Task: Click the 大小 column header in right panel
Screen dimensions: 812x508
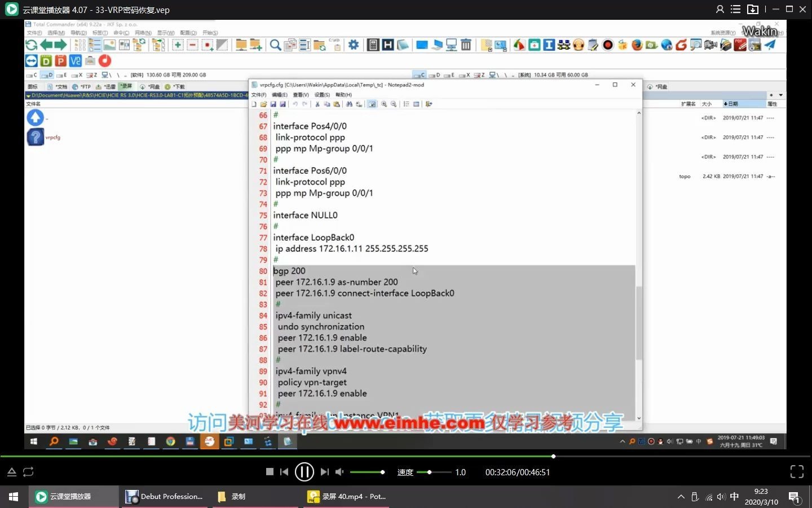Action: tap(710, 104)
